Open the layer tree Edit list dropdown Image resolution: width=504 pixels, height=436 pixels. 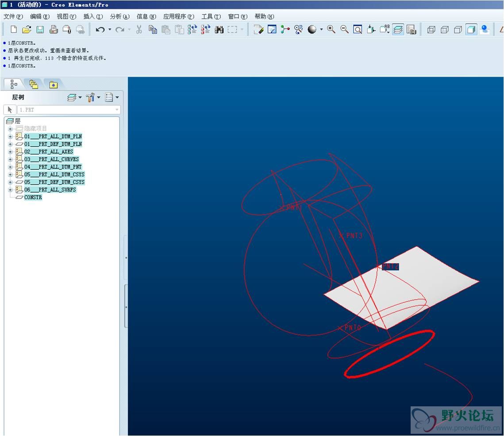(x=112, y=97)
